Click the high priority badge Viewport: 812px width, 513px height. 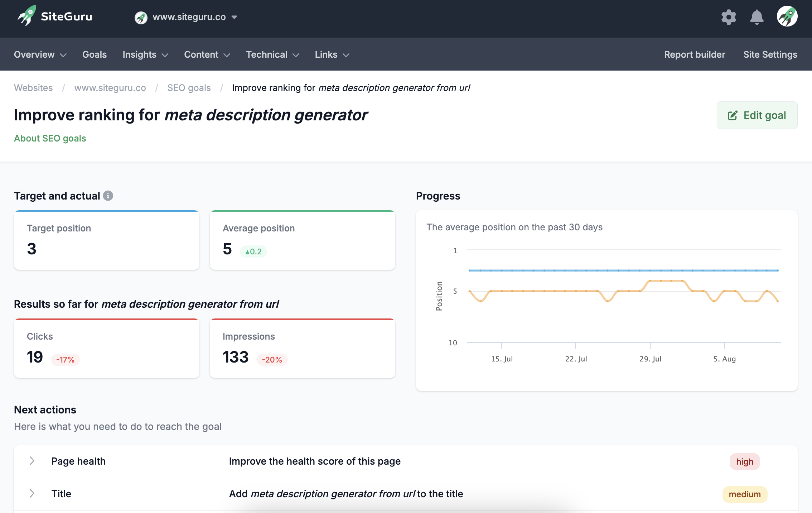coord(745,462)
